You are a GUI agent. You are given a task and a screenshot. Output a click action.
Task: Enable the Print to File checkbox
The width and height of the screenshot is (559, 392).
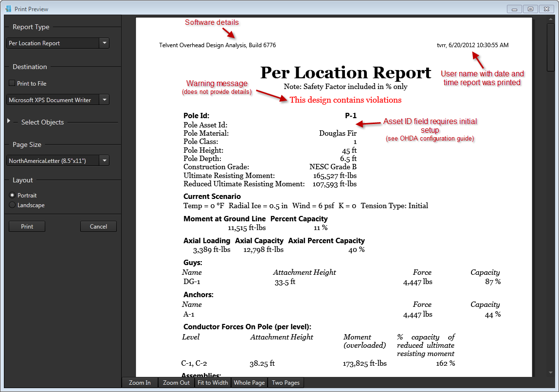pyautogui.click(x=12, y=83)
